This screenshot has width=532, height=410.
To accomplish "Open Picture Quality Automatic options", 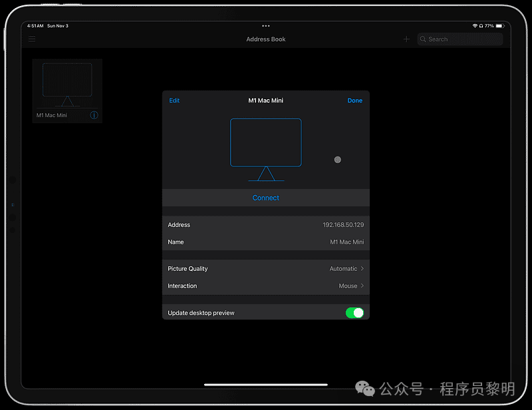I will coord(265,269).
